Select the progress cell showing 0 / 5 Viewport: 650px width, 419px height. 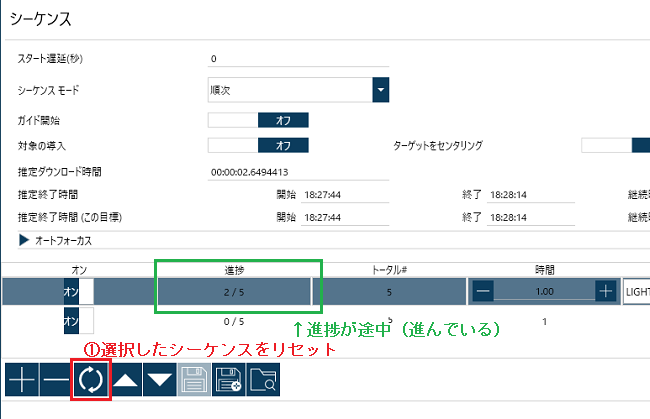234,321
